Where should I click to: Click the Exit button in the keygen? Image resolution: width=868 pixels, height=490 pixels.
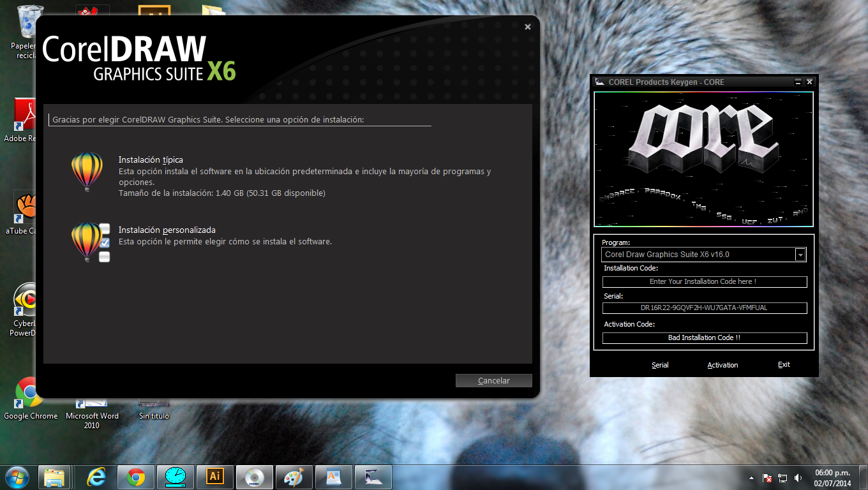coord(784,365)
